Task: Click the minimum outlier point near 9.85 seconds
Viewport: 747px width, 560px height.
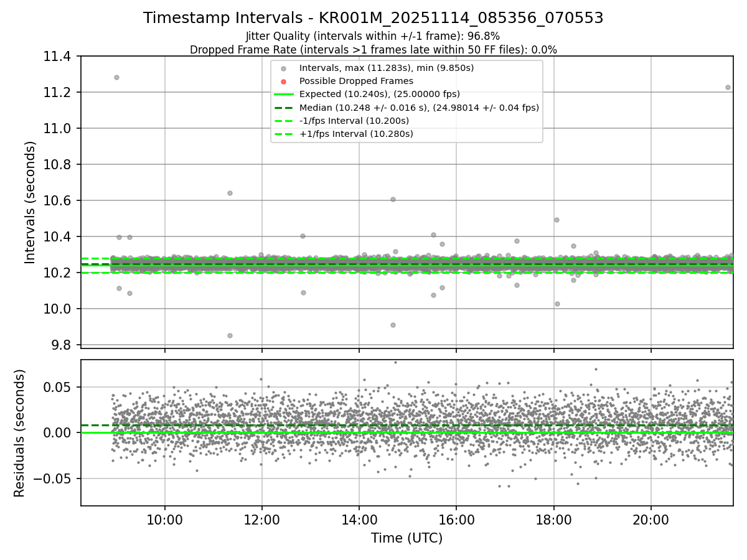Action: click(230, 335)
